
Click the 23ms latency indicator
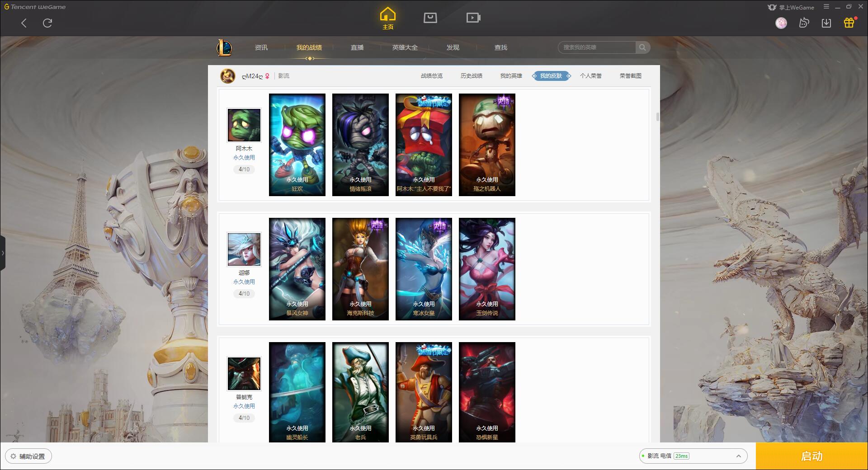point(681,456)
